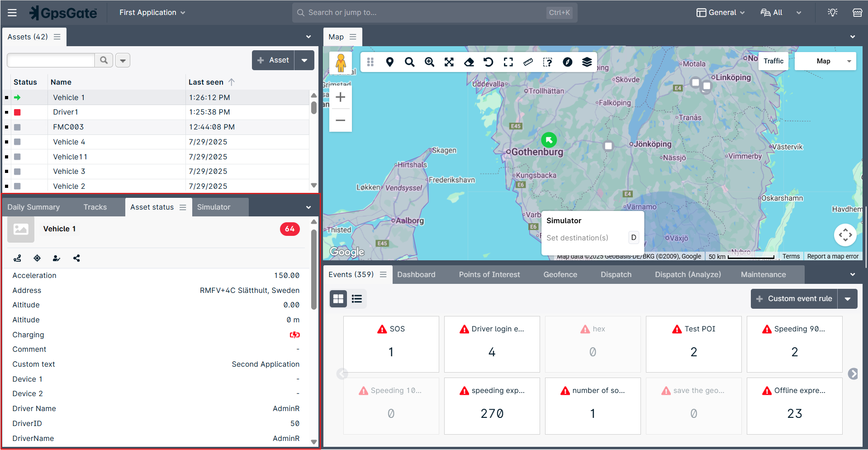Viewport: 868px width, 450px height.
Task: Click the share icon in Vehicle 1 details
Action: (76, 258)
